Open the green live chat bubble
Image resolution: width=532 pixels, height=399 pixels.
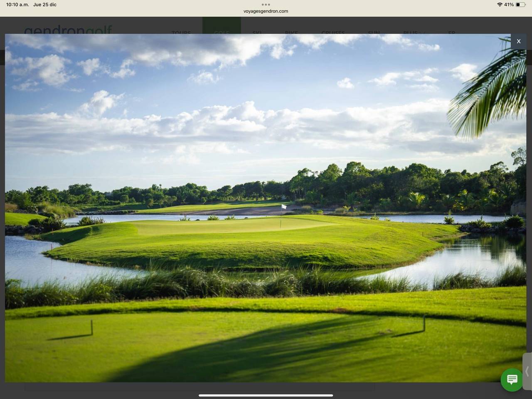point(512,379)
